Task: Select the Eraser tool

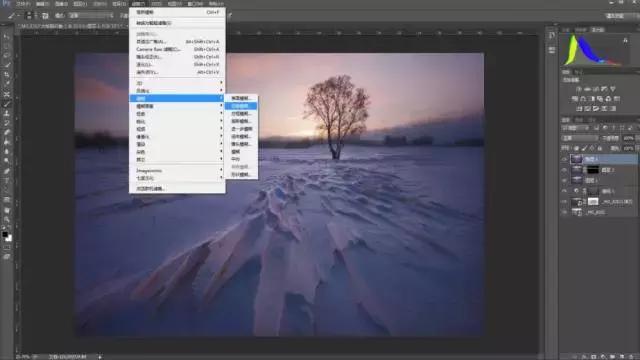Action: [7, 133]
